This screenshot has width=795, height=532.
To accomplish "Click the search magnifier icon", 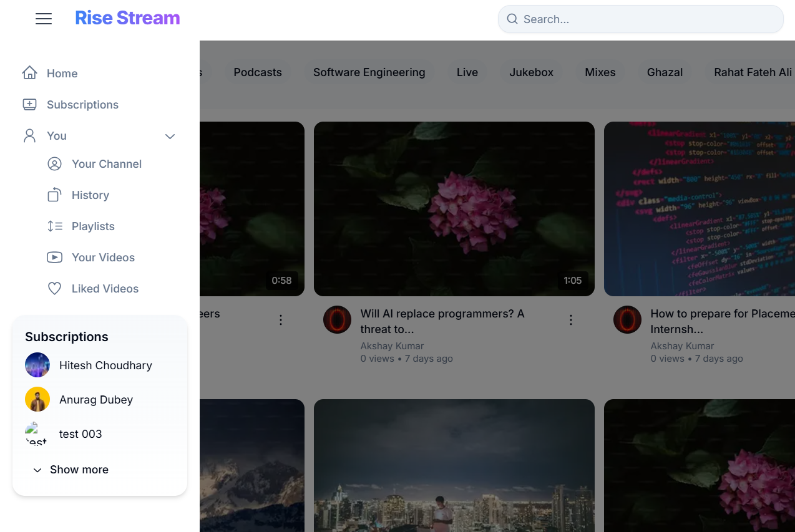I will [x=512, y=19].
